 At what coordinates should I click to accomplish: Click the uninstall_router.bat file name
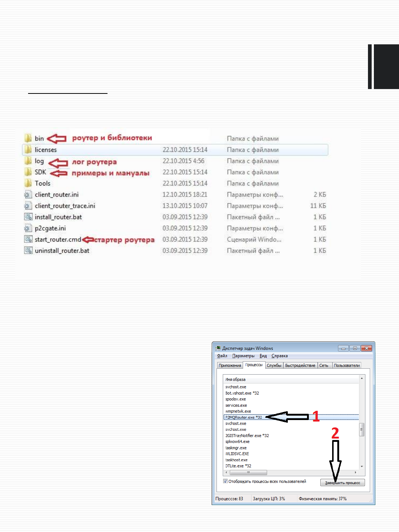(x=62, y=250)
